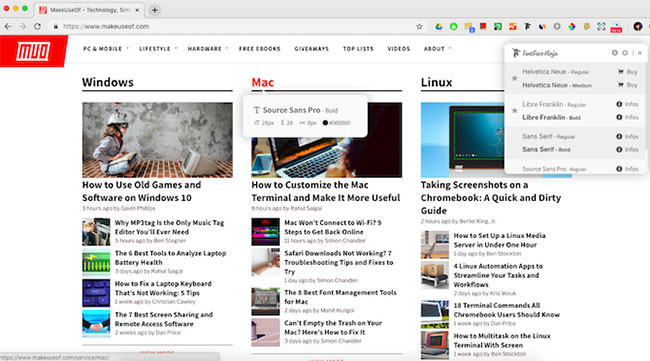Go back to the previous page

8,26
